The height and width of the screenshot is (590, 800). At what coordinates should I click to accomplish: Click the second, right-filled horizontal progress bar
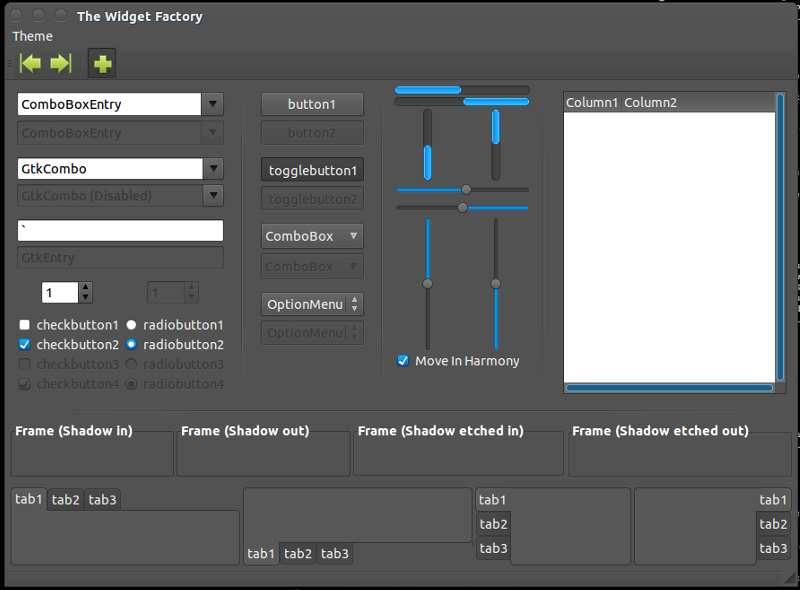(462, 102)
